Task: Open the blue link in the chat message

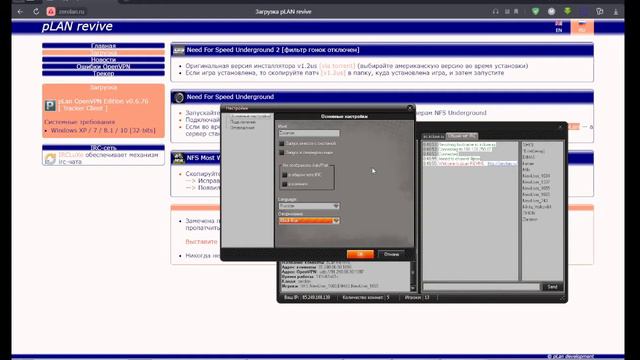Action: point(502,164)
